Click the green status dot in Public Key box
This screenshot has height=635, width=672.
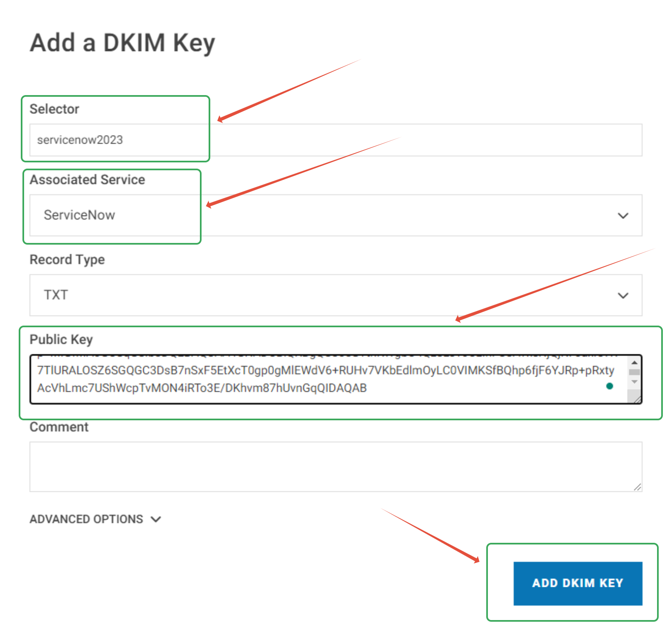tap(609, 386)
